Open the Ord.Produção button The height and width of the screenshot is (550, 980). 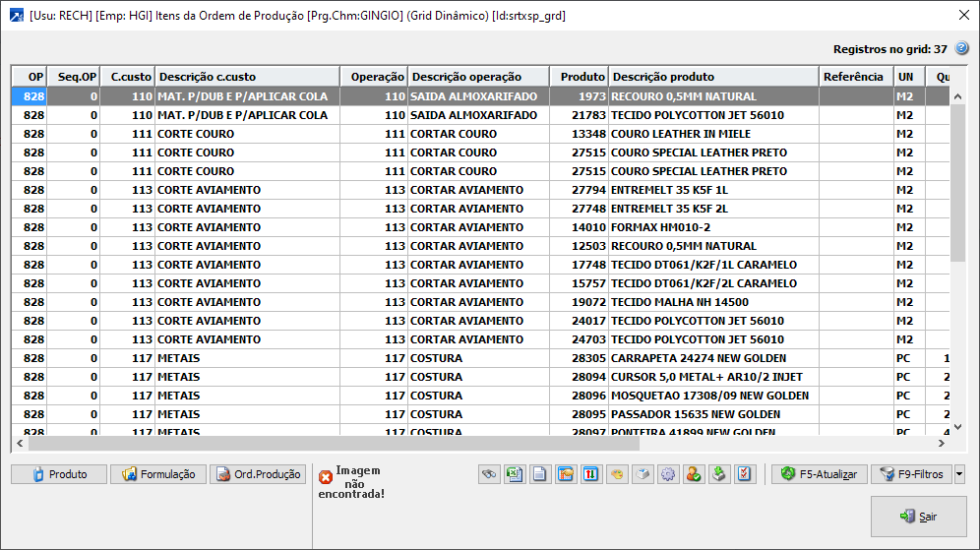(257, 474)
